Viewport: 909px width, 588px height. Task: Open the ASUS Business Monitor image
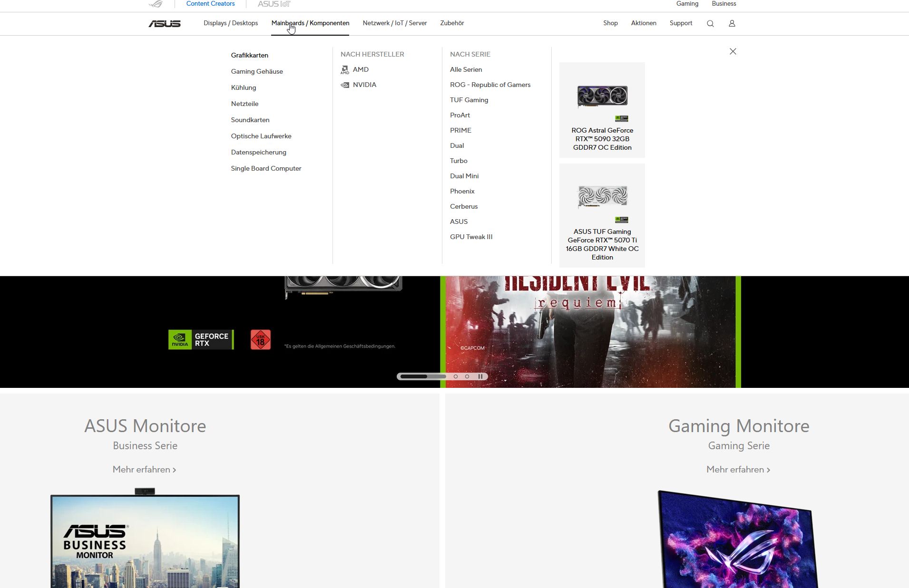tap(145, 539)
